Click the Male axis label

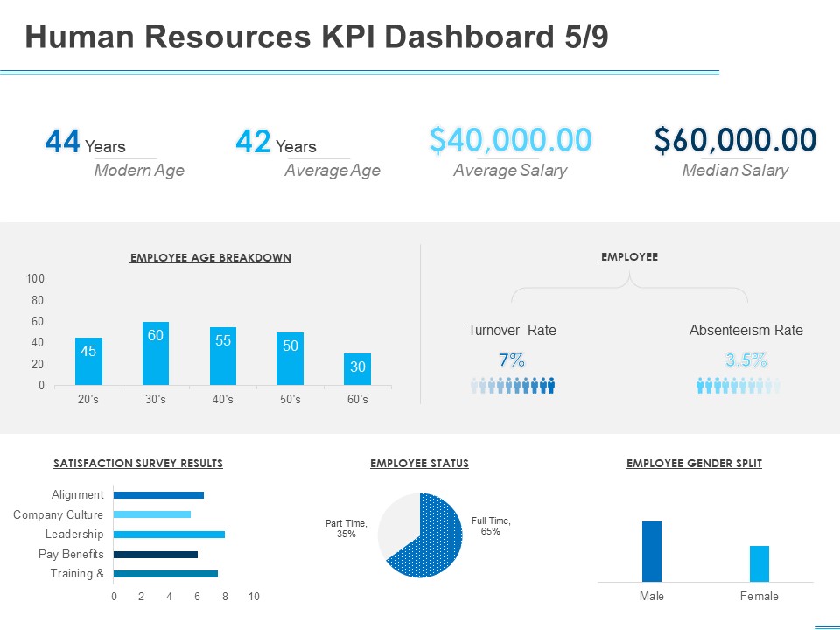click(651, 596)
